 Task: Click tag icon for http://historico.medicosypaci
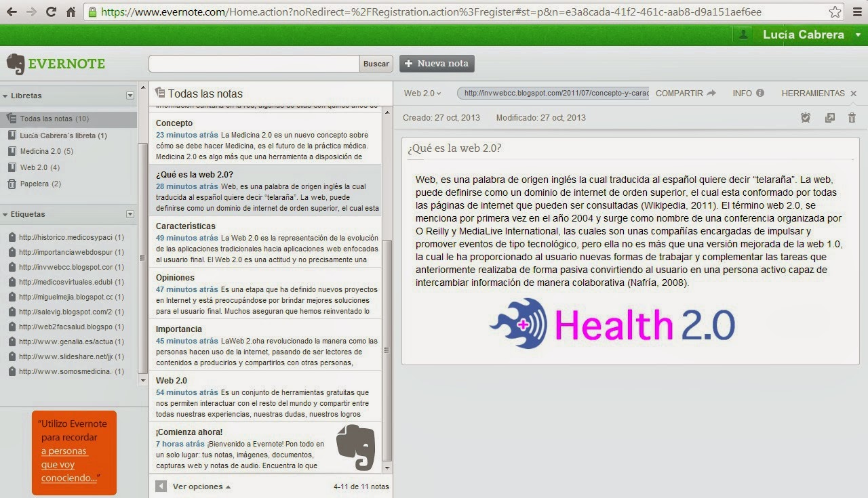[x=12, y=237]
